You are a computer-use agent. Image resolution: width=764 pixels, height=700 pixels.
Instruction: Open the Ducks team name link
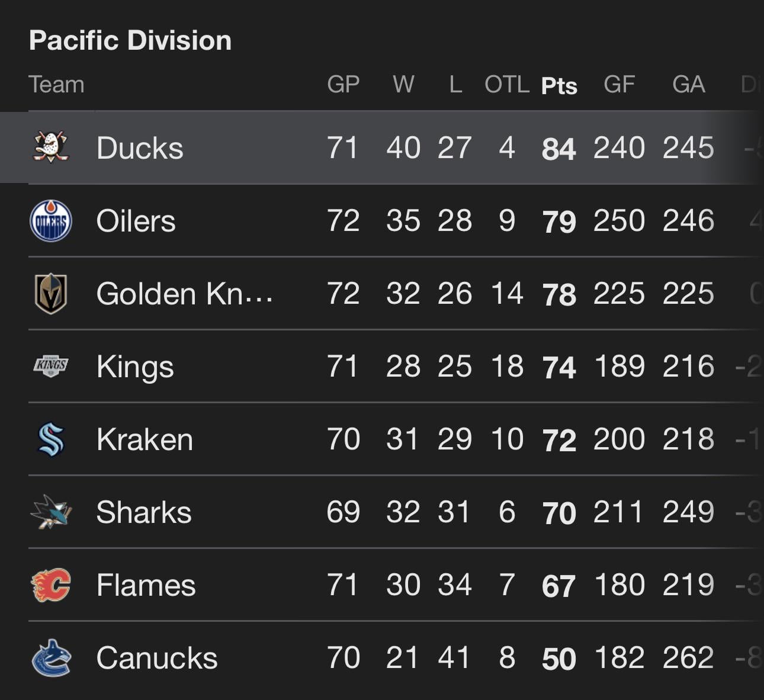(140, 147)
